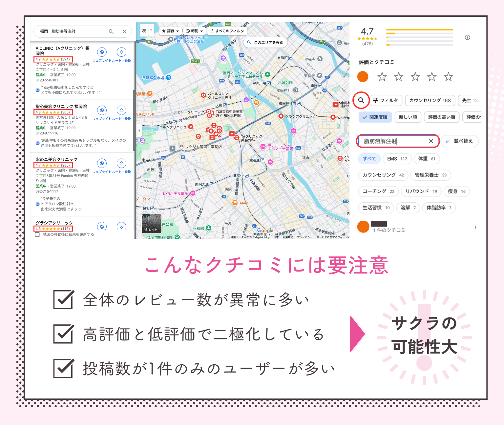Image resolution: width=504 pixels, height=425 pixels.
Task: Filter reviews by 管理栄養士 39
Action: point(430,175)
